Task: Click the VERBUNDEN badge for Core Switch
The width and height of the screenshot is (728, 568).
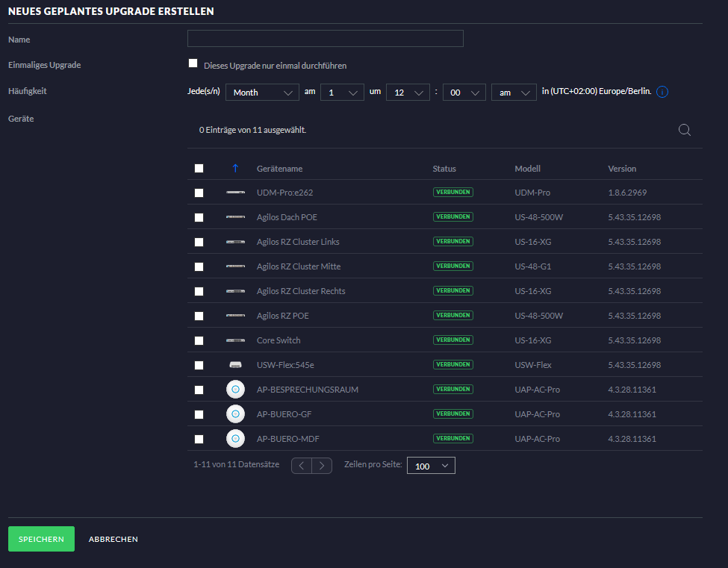Action: coord(453,340)
